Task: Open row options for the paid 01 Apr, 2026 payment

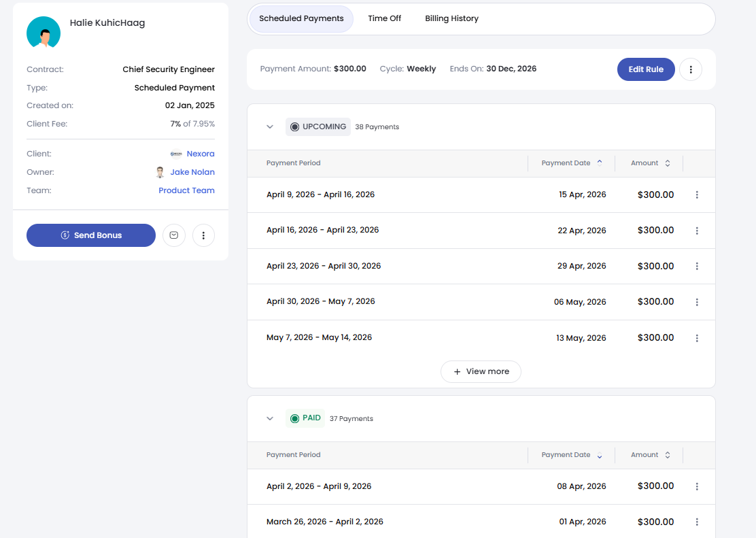Action: pos(697,522)
